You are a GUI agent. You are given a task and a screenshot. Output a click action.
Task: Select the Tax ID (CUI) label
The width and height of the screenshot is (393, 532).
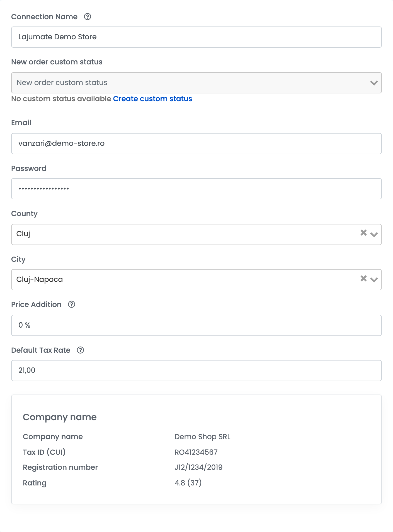point(44,452)
